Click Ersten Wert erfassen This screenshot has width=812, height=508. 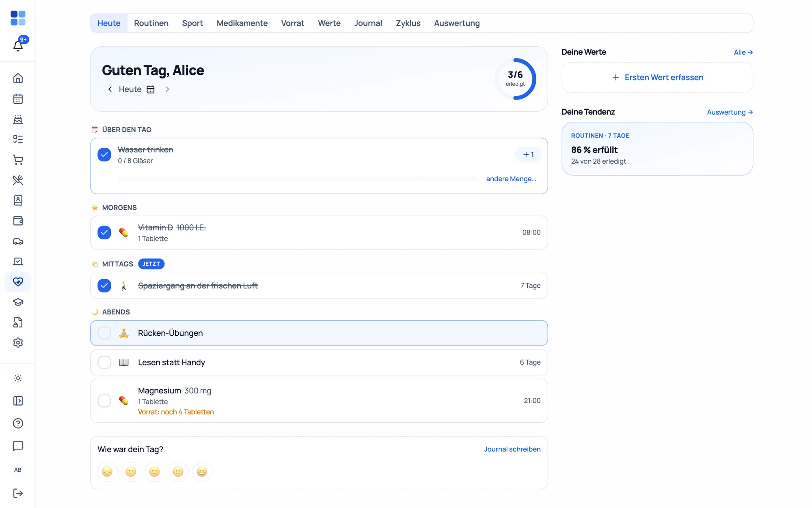[657, 77]
